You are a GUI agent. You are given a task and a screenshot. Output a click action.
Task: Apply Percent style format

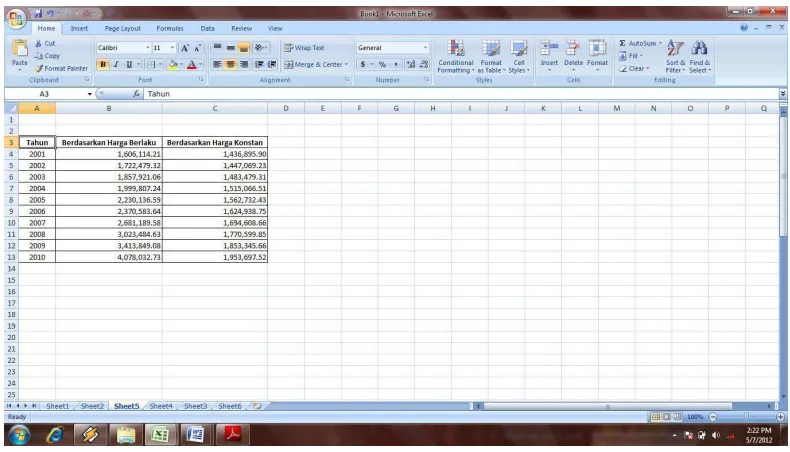click(x=382, y=64)
